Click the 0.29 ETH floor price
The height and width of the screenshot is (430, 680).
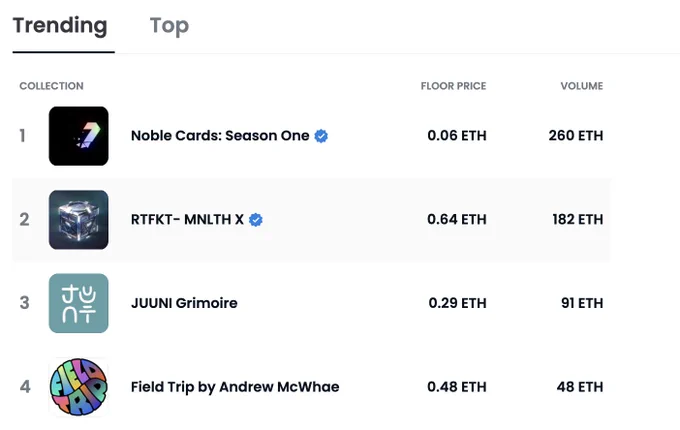tap(457, 303)
